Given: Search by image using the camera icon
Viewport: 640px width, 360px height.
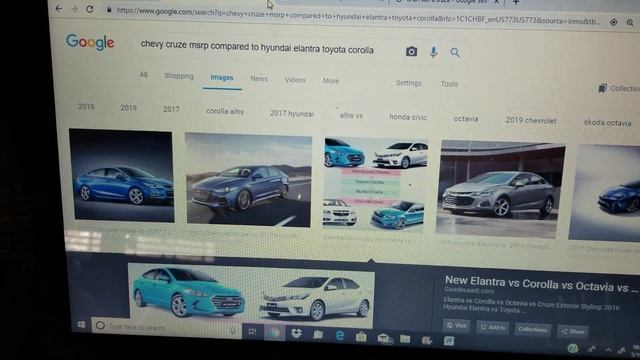Looking at the screenshot, I should coord(411,51).
